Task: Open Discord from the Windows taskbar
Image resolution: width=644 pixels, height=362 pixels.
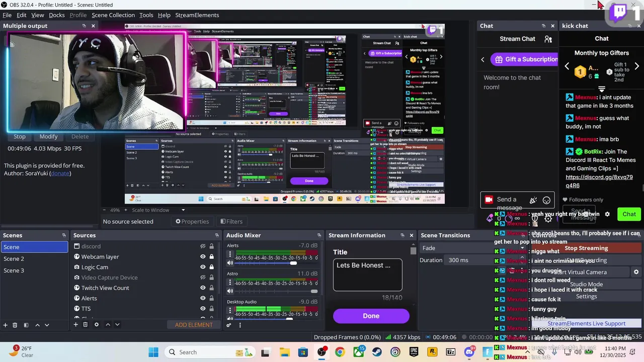Action: (x=469, y=352)
